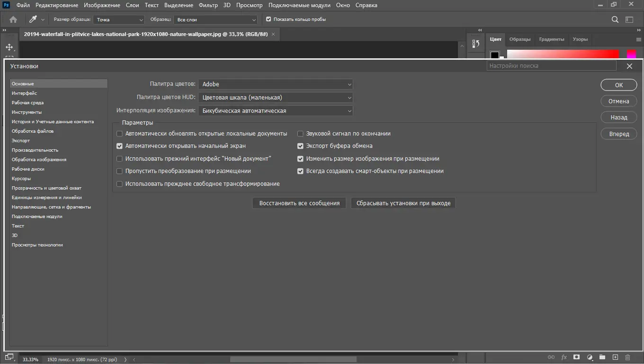Click the screen mode icon in bottom left

click(9, 358)
